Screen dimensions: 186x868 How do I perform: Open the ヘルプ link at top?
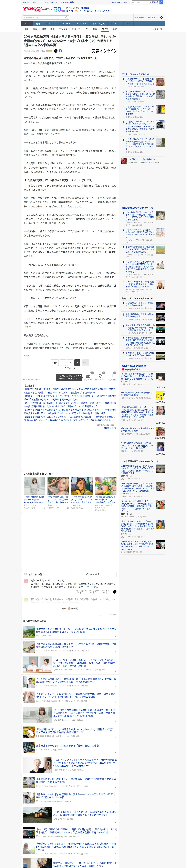coord(127,2)
